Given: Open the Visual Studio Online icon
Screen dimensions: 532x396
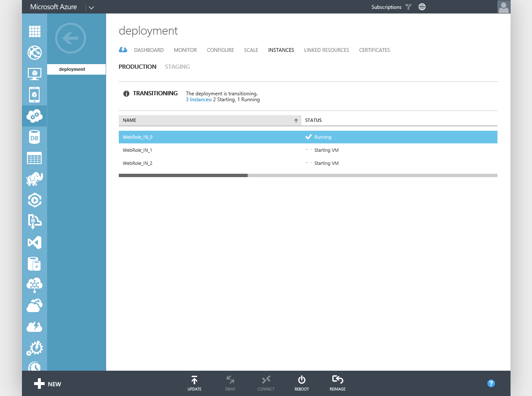Looking at the screenshot, I should point(34,242).
